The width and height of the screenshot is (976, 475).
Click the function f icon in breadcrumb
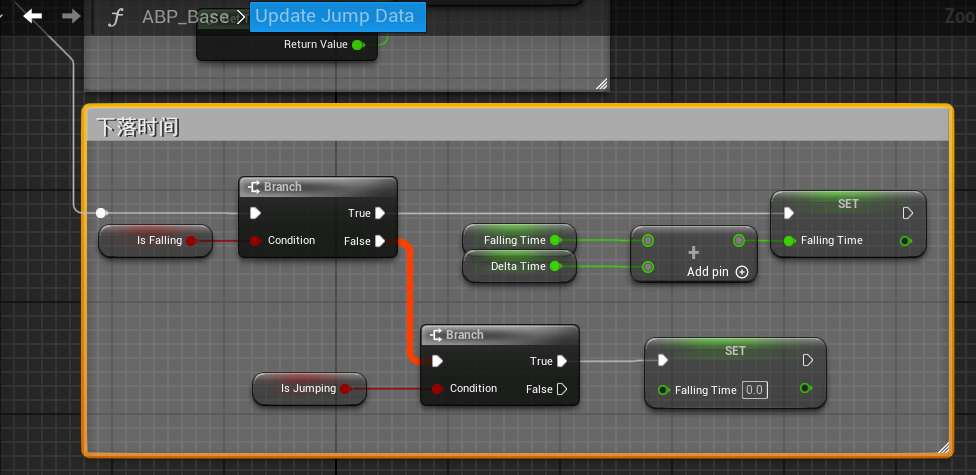click(115, 17)
